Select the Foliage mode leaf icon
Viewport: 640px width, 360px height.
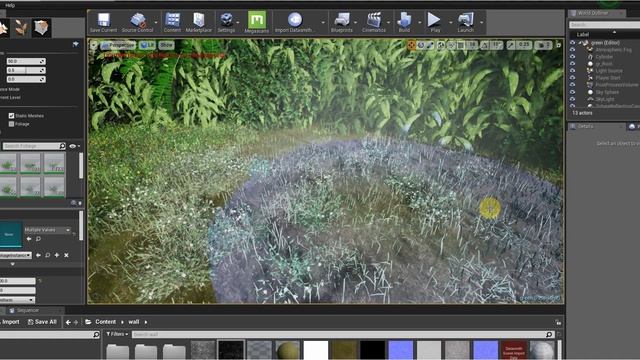(22, 28)
